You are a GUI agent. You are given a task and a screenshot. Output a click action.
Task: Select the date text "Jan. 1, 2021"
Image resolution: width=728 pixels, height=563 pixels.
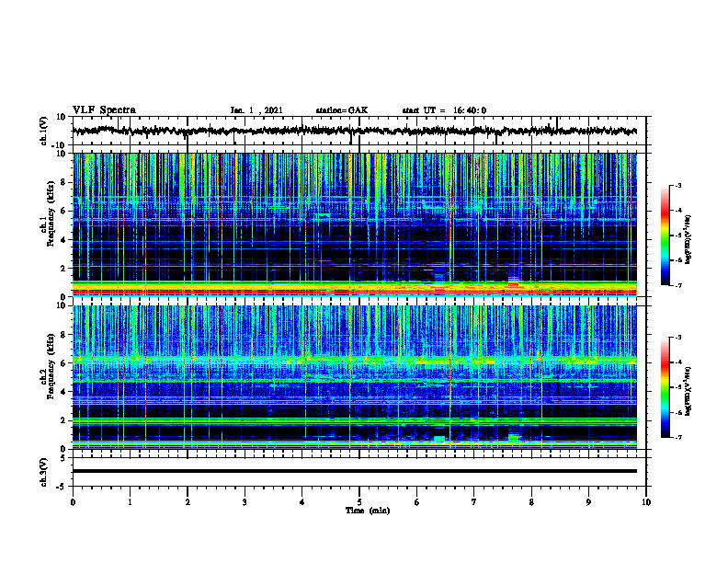click(256, 110)
